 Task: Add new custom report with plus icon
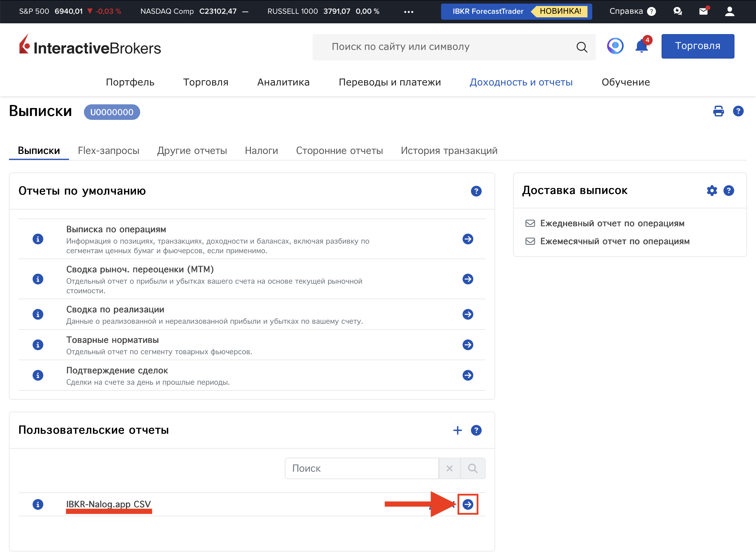point(457,430)
